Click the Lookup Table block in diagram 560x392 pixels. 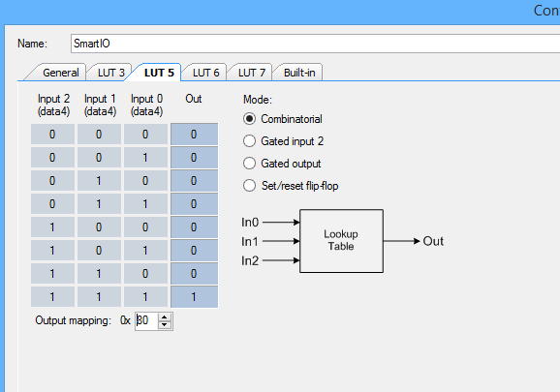(341, 241)
